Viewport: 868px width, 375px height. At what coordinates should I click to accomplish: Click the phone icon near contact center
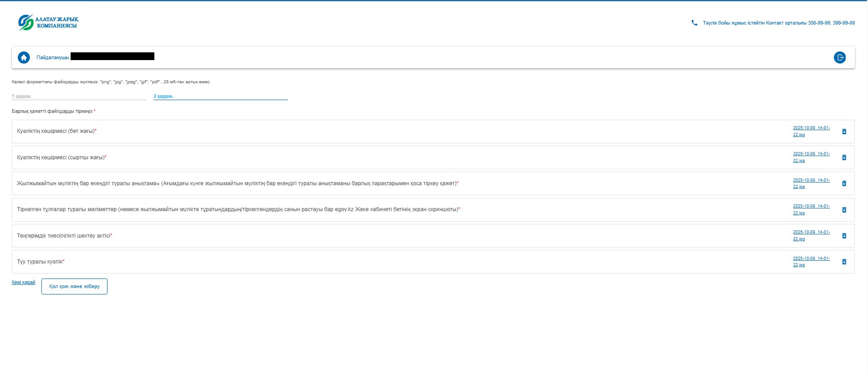(x=694, y=23)
